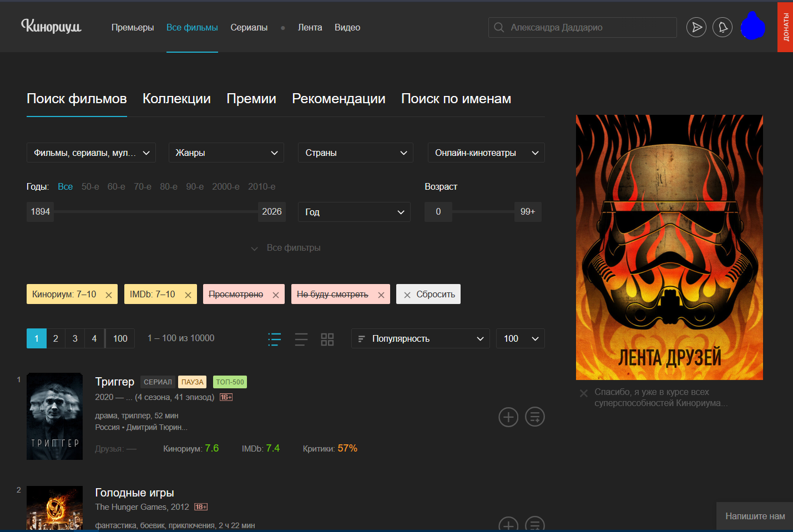This screenshot has height=532, width=793.
Task: Go to results page 3
Action: click(75, 338)
